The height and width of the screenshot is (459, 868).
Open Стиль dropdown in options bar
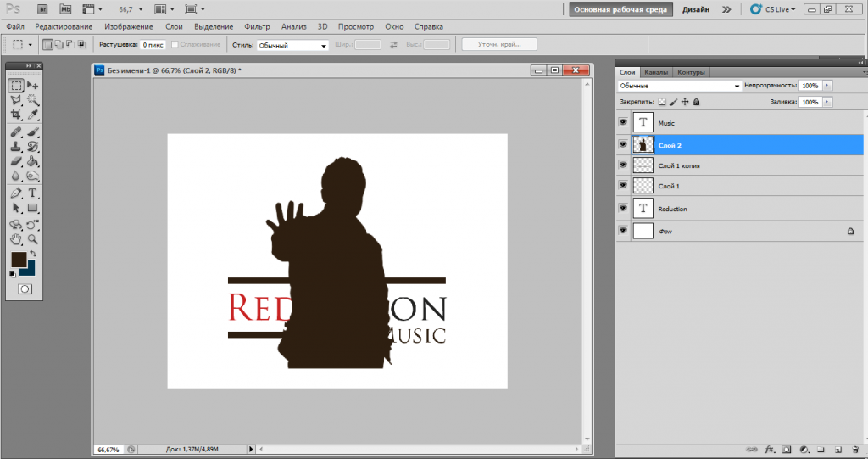click(x=292, y=46)
